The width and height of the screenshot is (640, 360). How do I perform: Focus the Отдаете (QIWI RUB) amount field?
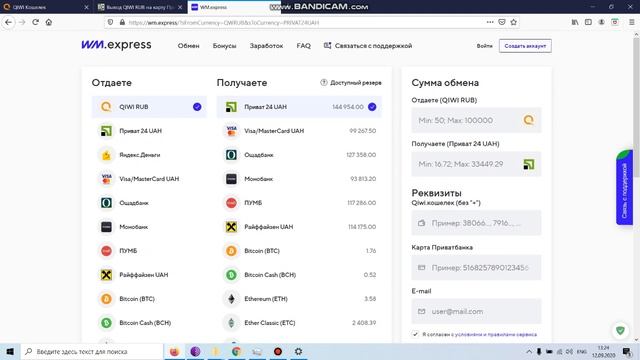[476, 120]
